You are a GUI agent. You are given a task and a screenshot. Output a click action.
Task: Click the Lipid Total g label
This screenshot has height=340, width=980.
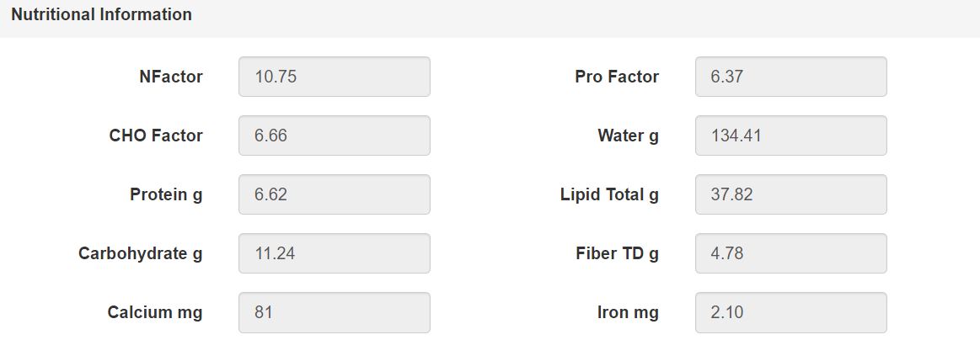point(610,195)
